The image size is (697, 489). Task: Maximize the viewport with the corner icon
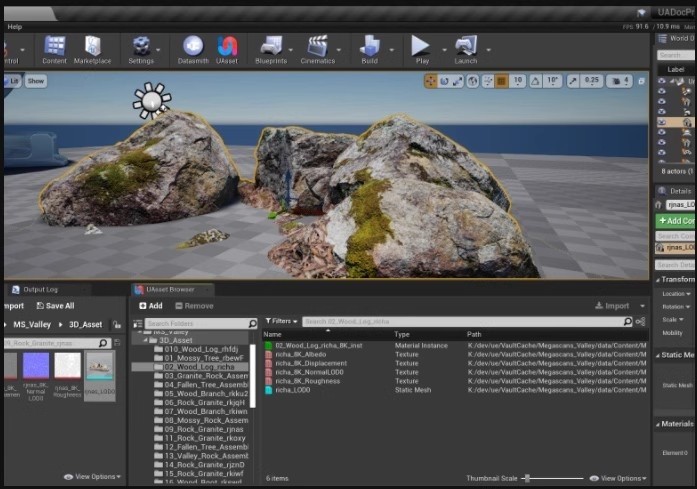641,81
